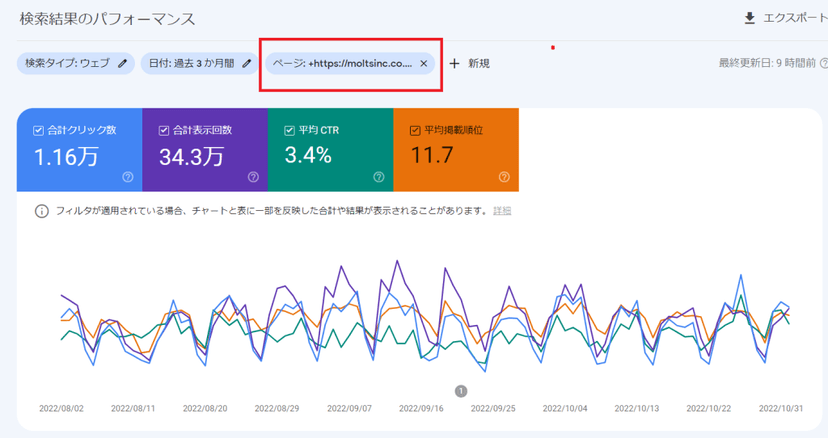Toggle the 合計表示回数 checkbox

point(164,131)
